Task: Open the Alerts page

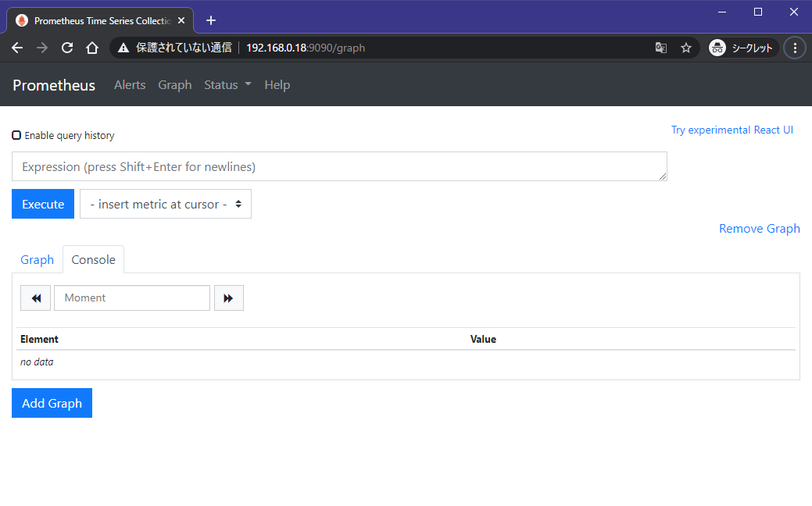Action: tap(130, 85)
